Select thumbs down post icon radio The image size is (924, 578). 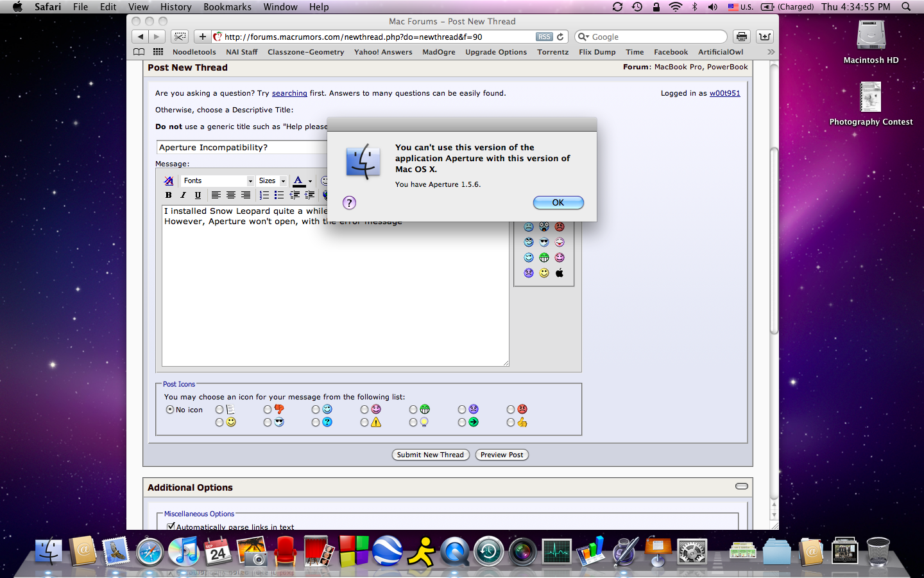tap(268, 410)
